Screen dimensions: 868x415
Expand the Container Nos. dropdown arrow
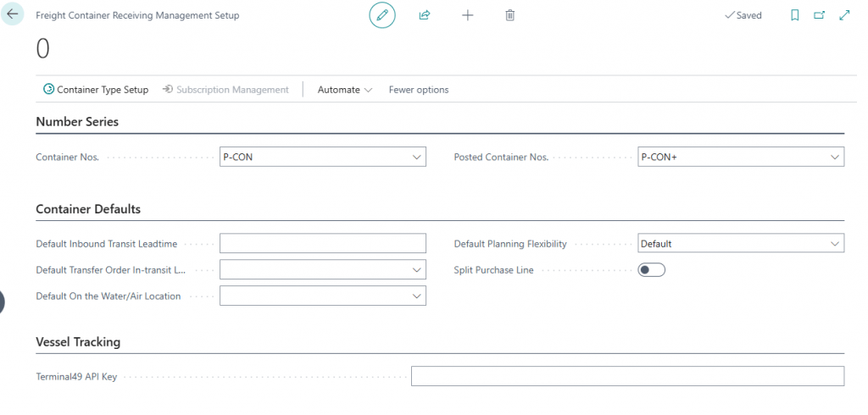[x=417, y=158]
